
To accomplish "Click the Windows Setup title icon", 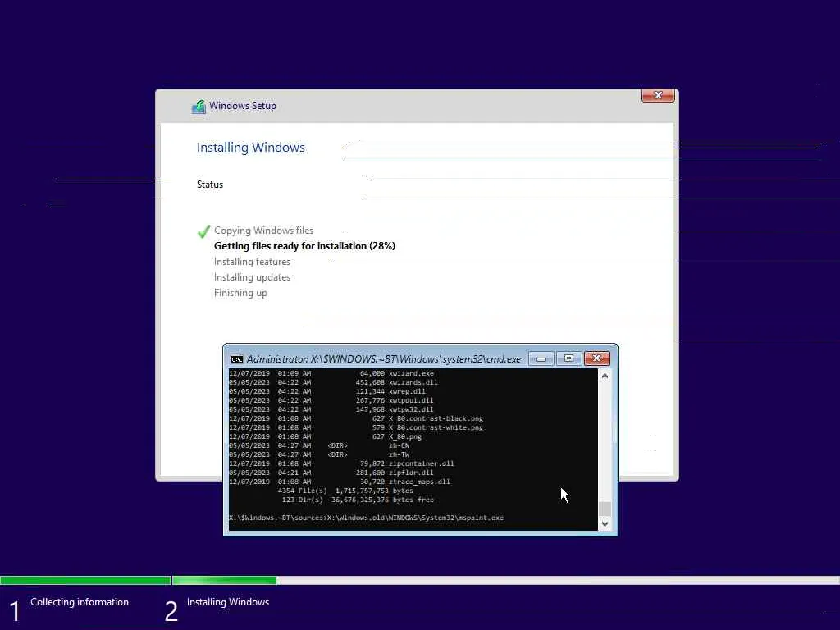I will pos(199,106).
